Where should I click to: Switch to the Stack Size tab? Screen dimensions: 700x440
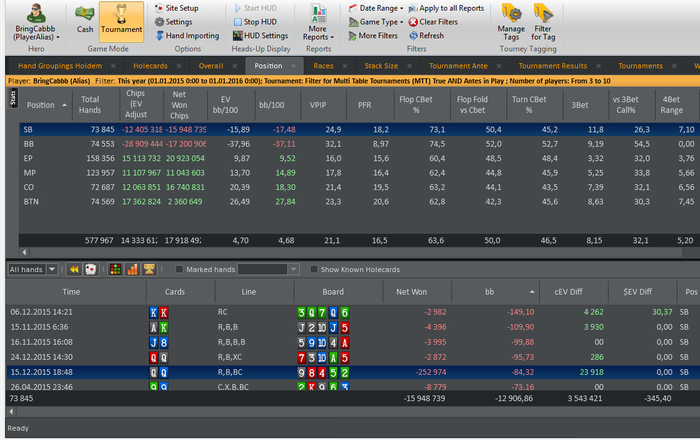(381, 66)
